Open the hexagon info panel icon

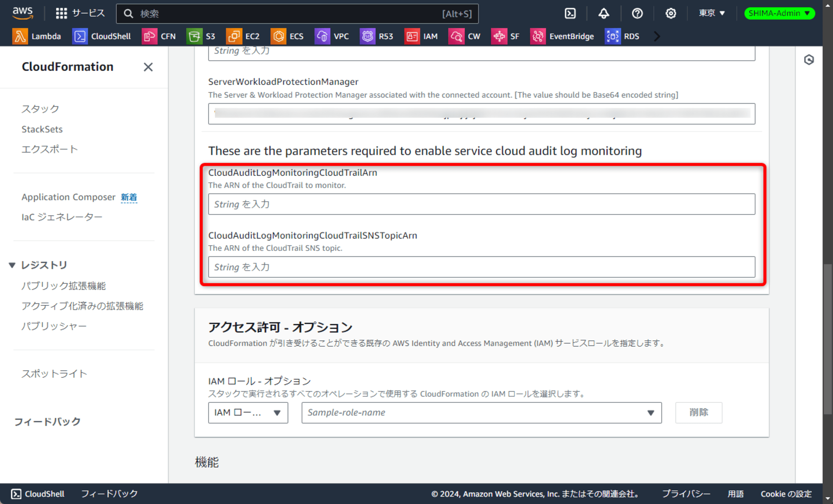(808, 60)
